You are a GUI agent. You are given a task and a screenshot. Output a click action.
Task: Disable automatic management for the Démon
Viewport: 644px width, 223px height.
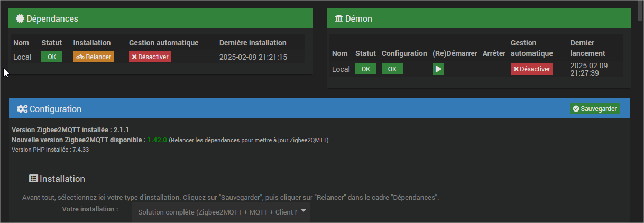pyautogui.click(x=532, y=69)
